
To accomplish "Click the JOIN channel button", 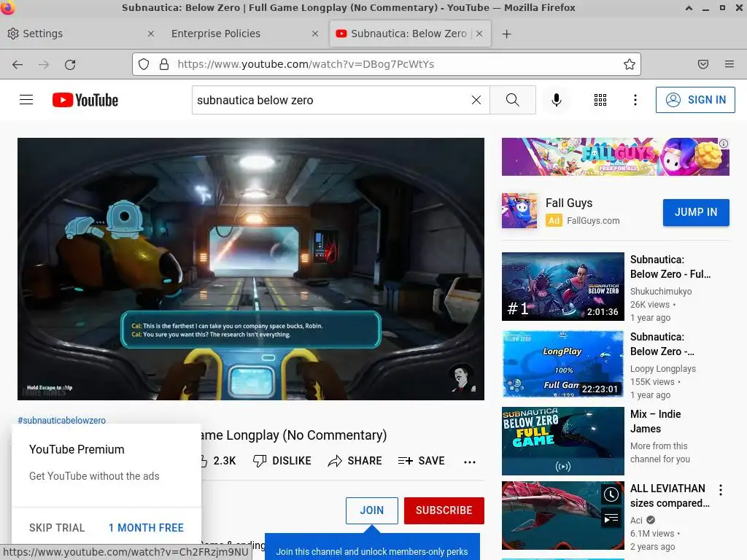I will point(371,510).
